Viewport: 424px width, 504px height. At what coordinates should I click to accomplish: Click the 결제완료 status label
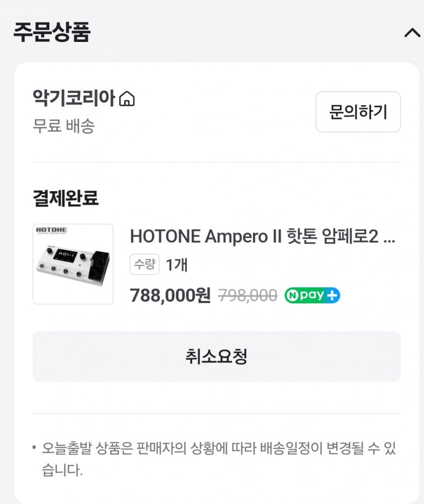65,198
